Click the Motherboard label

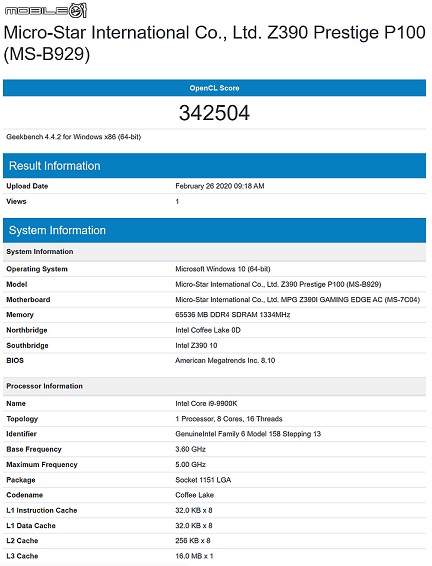pyautogui.click(x=28, y=300)
